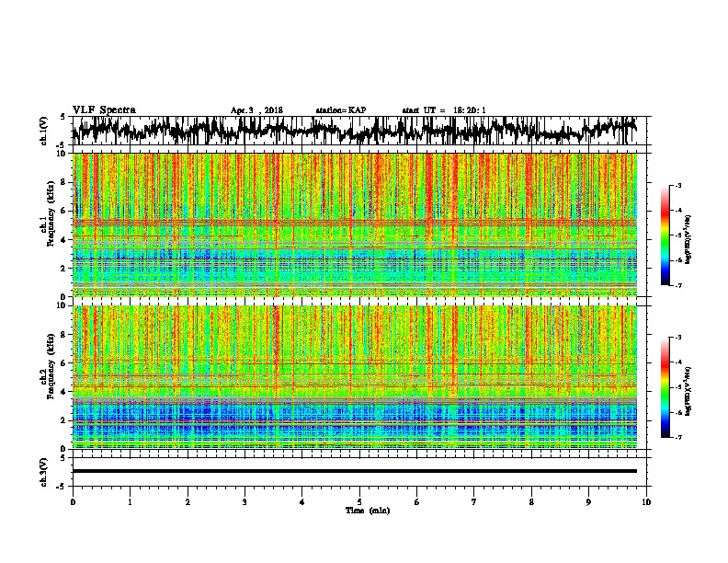Click the 'ch.3(V)' axis label
The height and width of the screenshot is (563, 728).
(x=44, y=472)
